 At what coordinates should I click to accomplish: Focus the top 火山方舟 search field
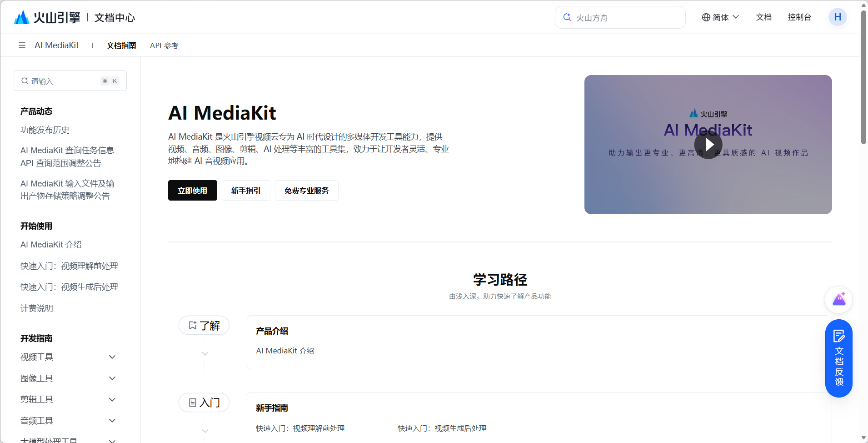(620, 17)
